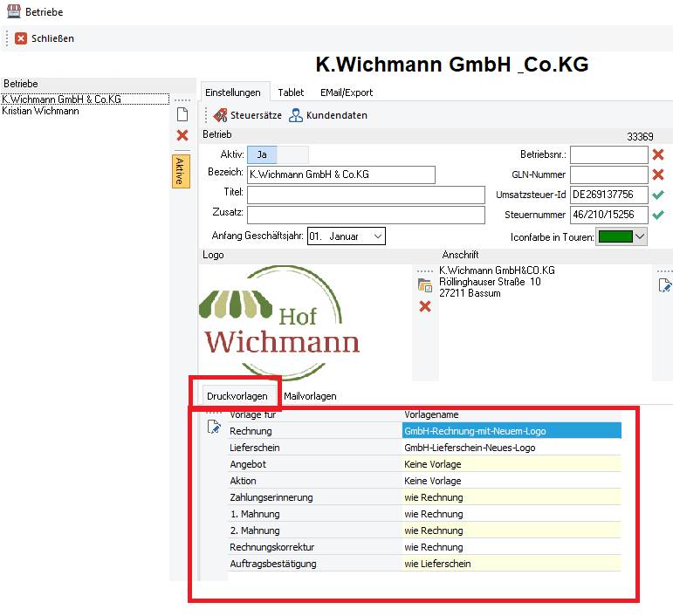The image size is (673, 616).
Task: Switch to Einstellungen tab
Action: (x=233, y=92)
